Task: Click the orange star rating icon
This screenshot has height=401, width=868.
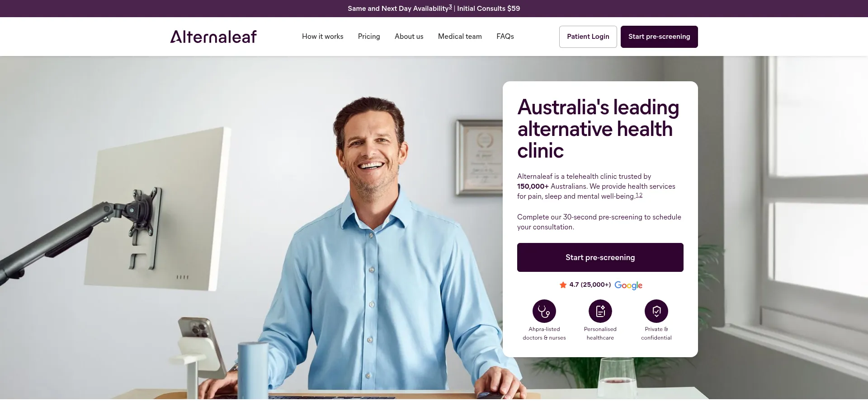Action: 563,285
